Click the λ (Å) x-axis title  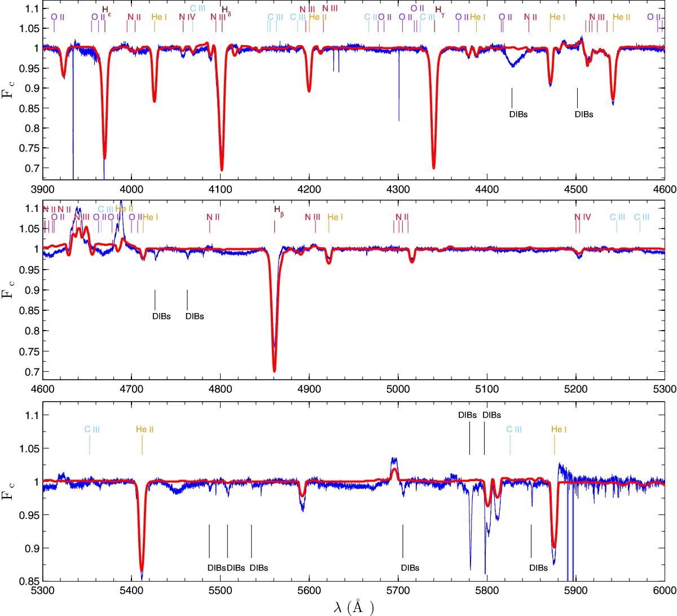click(353, 607)
